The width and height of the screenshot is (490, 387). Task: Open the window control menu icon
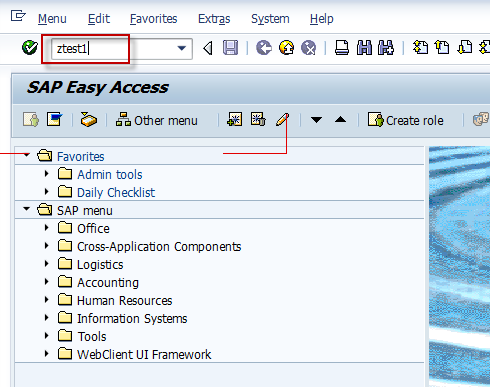(18, 16)
